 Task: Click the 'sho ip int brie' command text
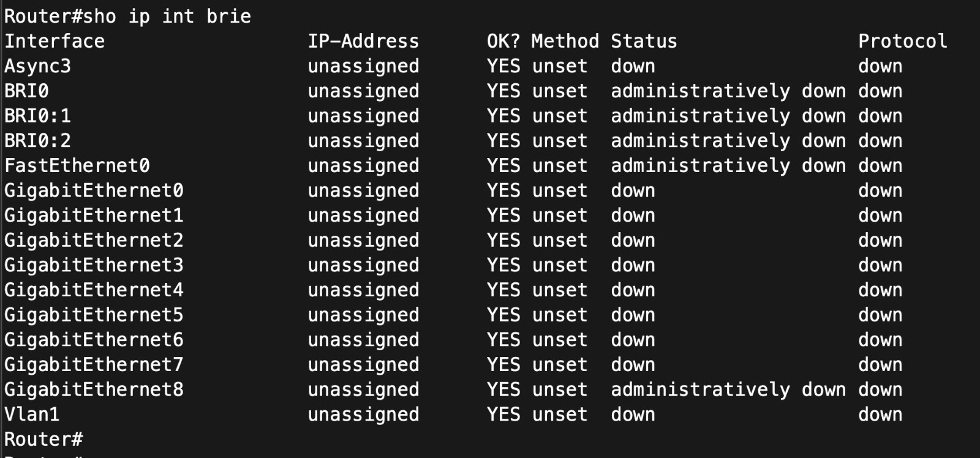167,17
